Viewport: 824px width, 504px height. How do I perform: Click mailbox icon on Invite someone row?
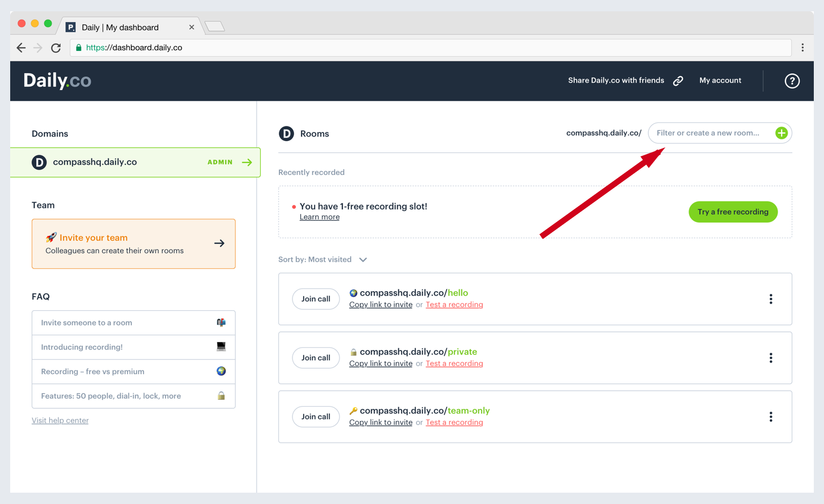tap(221, 323)
